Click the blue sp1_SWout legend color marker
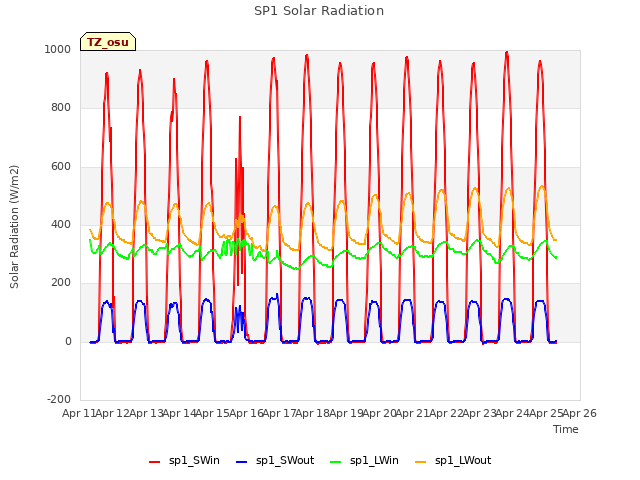The image size is (640, 480). [242, 462]
